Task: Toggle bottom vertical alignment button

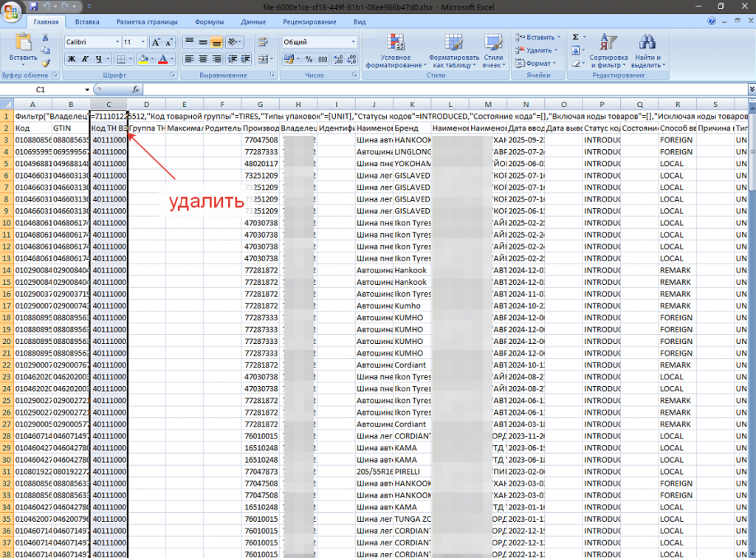Action: [x=216, y=42]
